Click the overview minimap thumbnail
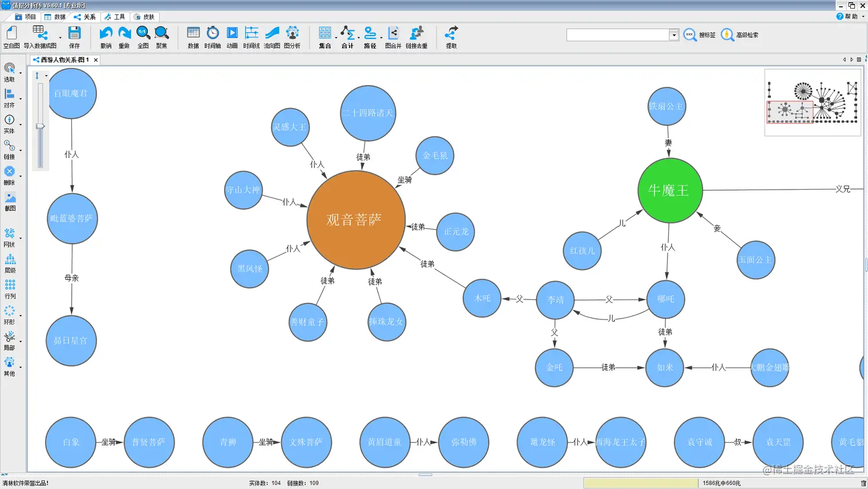 (812, 102)
